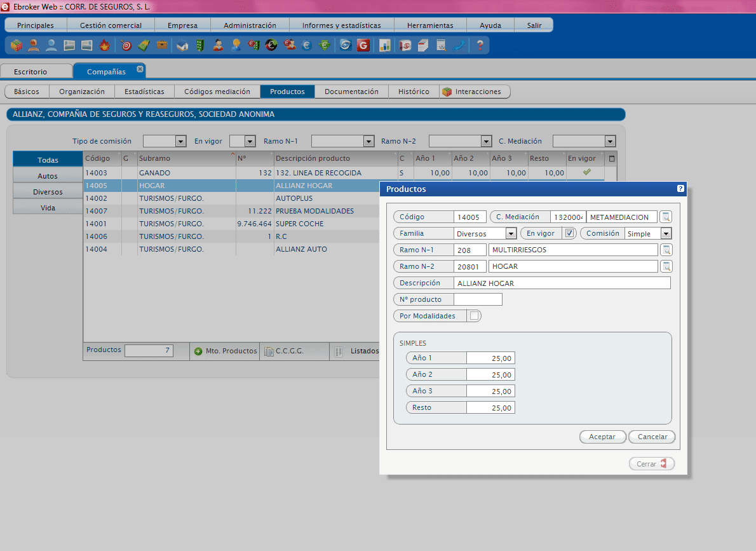Open the Ramo N-1 filter dropdown
Screen dimensions: 756x551
click(x=369, y=141)
